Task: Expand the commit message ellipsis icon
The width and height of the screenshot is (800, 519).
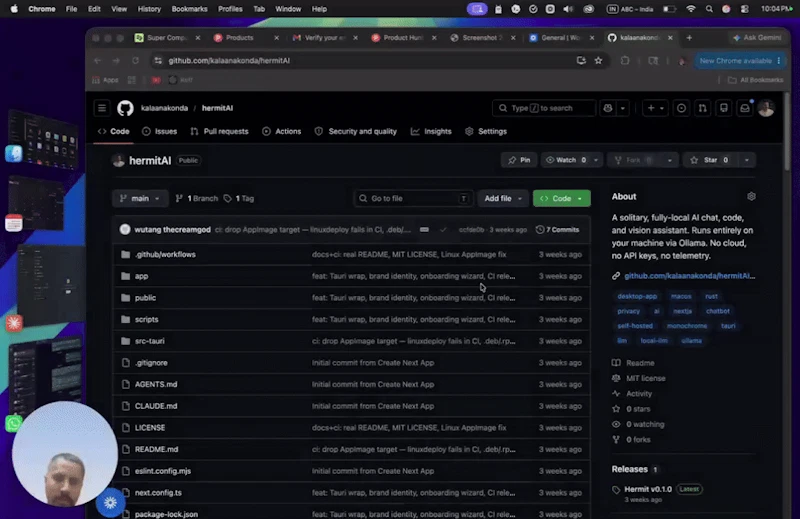Action: click(424, 230)
